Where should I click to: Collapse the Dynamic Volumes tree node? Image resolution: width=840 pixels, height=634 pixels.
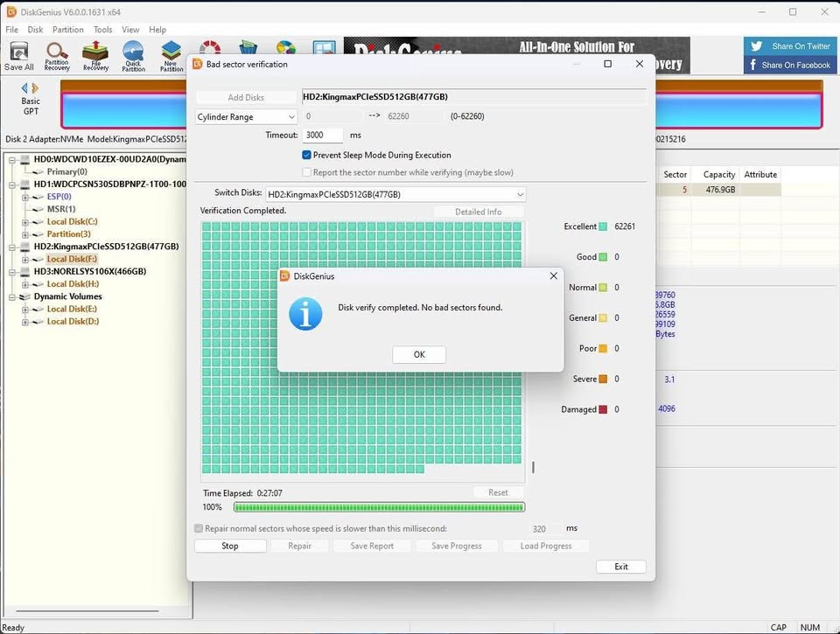(11, 296)
